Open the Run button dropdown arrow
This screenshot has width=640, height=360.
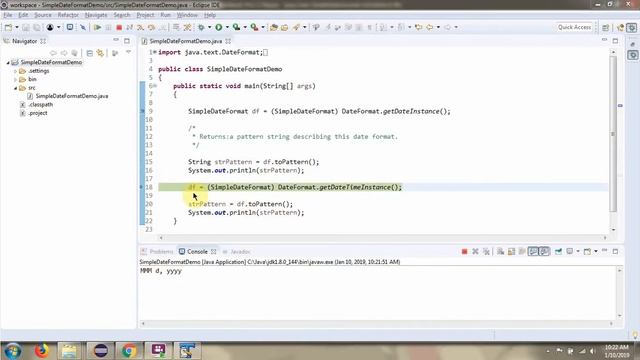(x=227, y=27)
